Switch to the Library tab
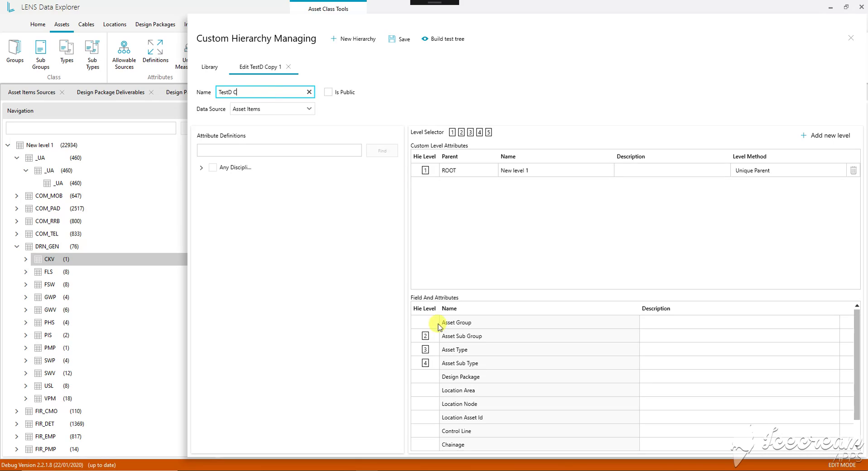The height and width of the screenshot is (471, 868). pyautogui.click(x=209, y=67)
